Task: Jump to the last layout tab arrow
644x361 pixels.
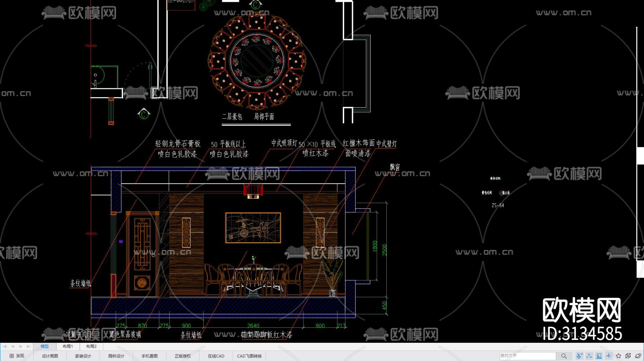Action: click(29, 346)
